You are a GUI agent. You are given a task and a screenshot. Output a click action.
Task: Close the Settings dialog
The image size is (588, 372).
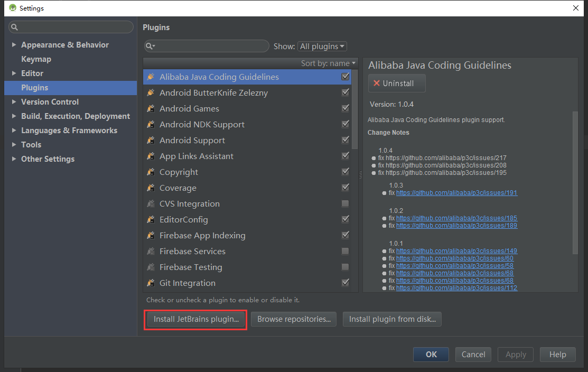(x=576, y=8)
